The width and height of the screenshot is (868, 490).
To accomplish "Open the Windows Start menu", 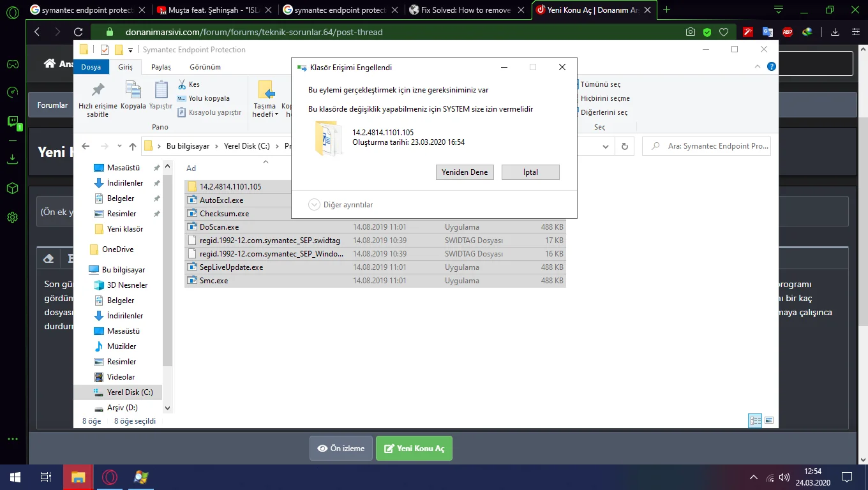I will point(15,477).
